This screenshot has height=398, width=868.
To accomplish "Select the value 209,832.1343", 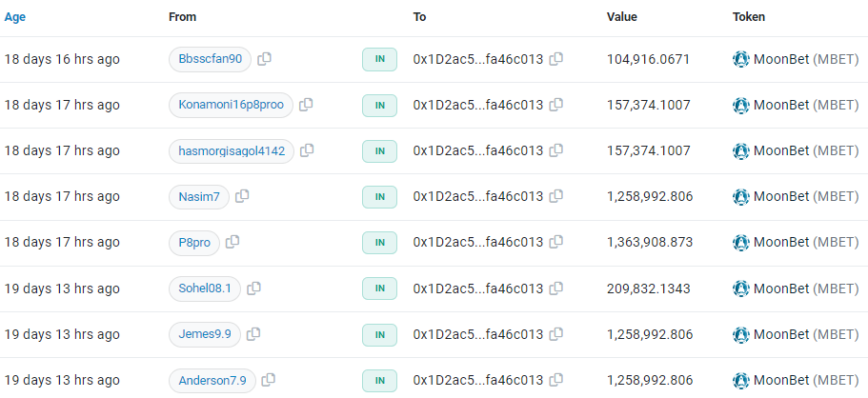I will tap(648, 289).
